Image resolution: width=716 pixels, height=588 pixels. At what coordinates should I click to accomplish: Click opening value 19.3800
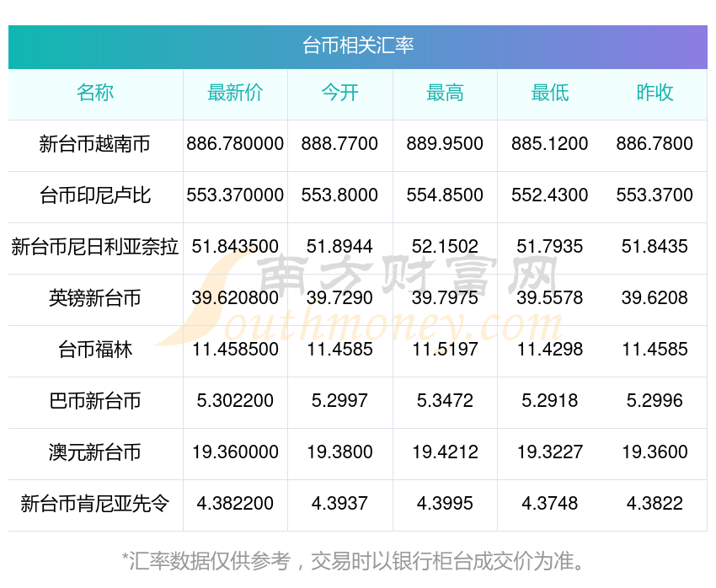pos(339,452)
